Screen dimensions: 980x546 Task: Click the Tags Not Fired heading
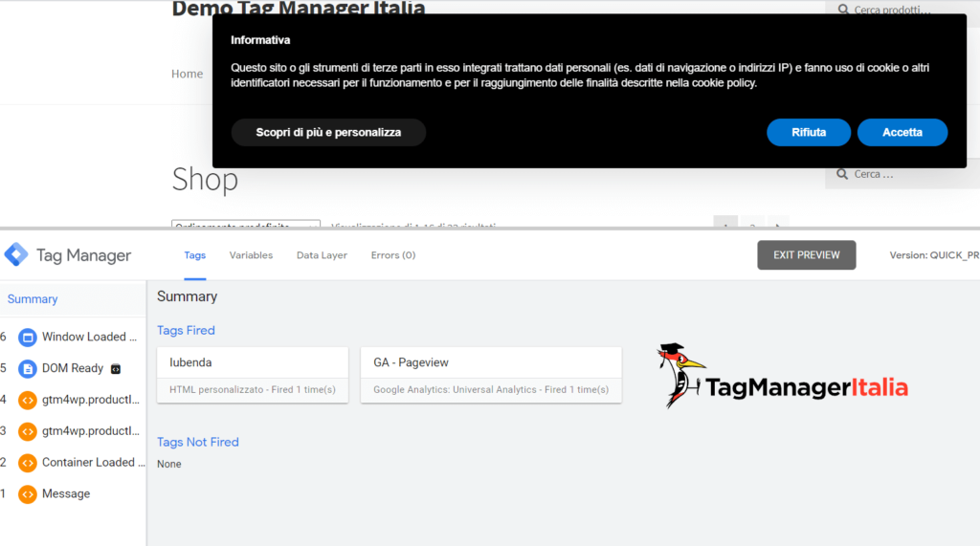point(197,443)
